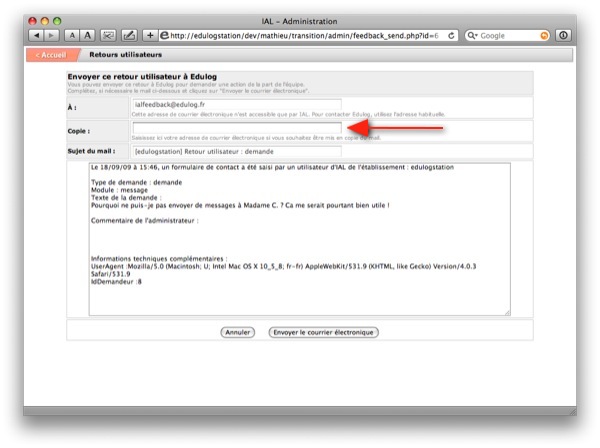Viewport: 600px width, 448px height.
Task: Click the rightmost toolbar button next to search
Action: pos(563,35)
